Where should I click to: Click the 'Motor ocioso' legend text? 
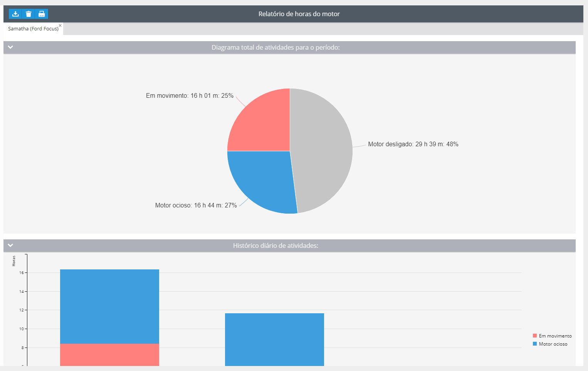tap(553, 344)
